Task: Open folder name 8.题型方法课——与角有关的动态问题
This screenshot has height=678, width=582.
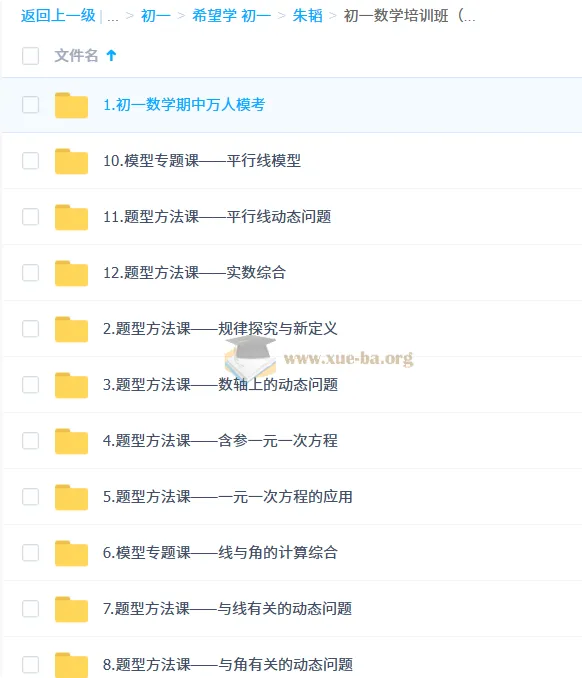Action: [228, 665]
